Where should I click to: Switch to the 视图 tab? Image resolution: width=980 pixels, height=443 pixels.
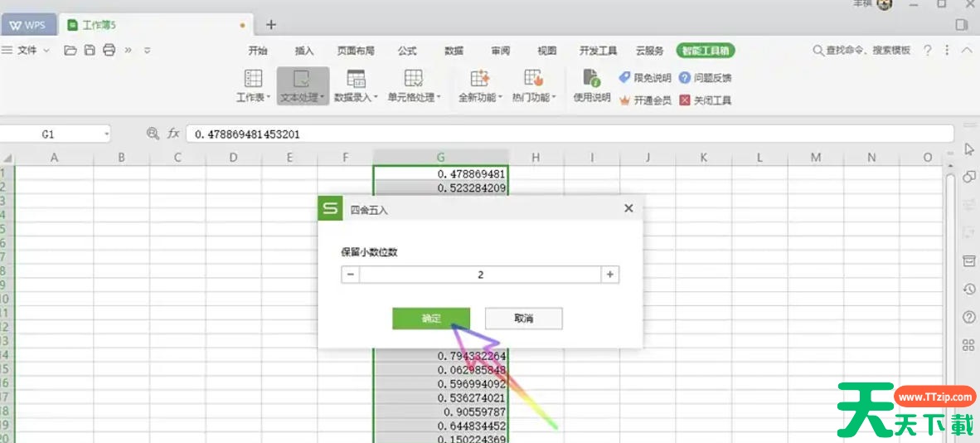[547, 51]
